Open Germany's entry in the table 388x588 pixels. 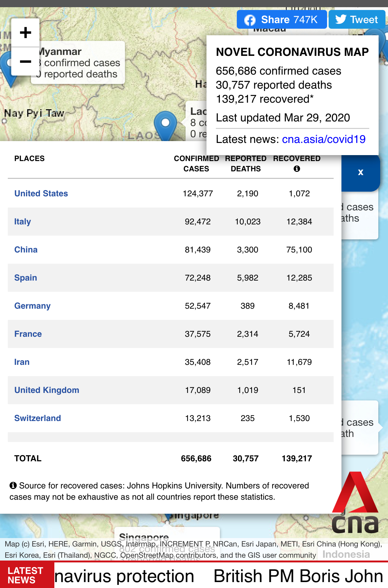point(32,306)
